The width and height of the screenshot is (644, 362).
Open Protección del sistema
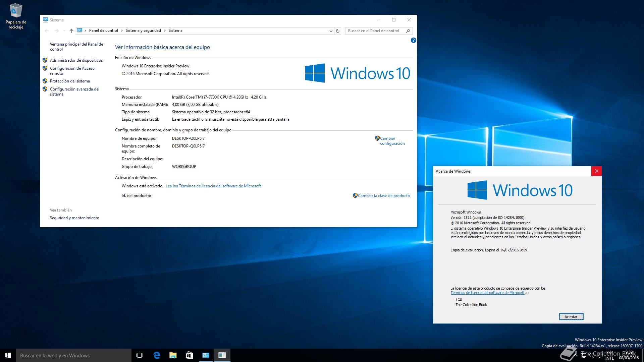click(x=70, y=81)
